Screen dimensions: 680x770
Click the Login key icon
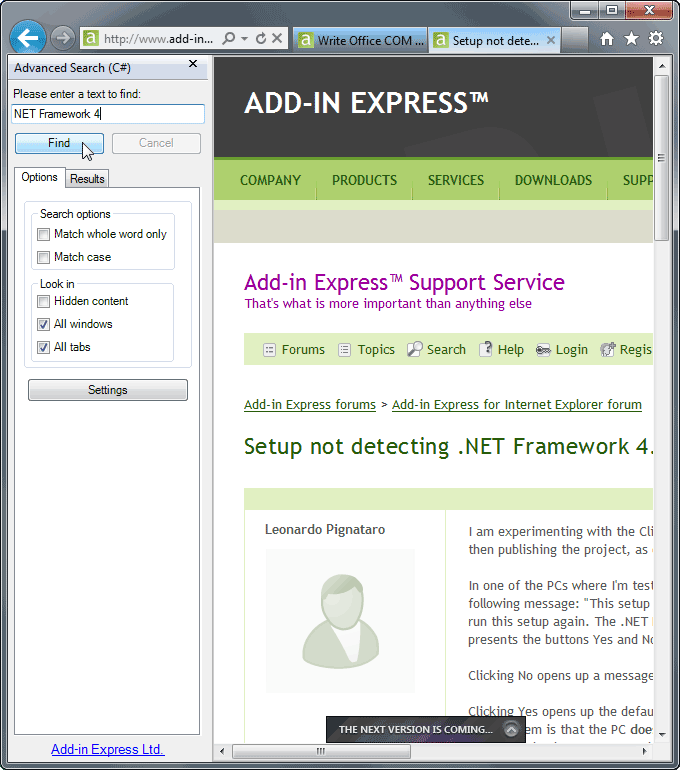tap(543, 350)
